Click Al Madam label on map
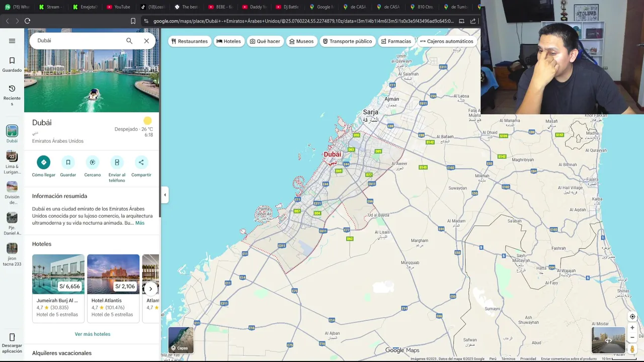644x362 pixels. point(456,221)
